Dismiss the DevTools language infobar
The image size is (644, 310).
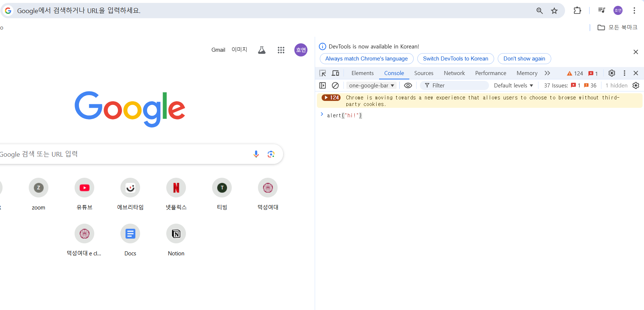[636, 52]
